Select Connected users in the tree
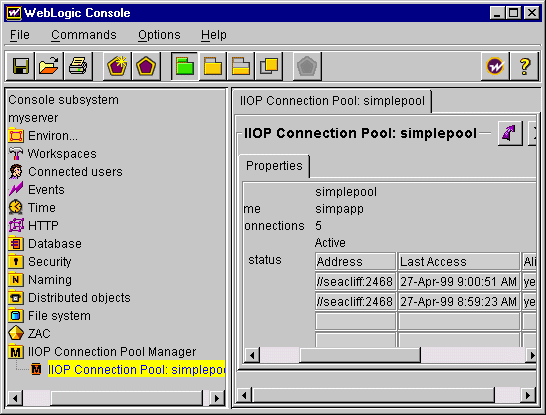This screenshot has width=546, height=415. click(75, 172)
